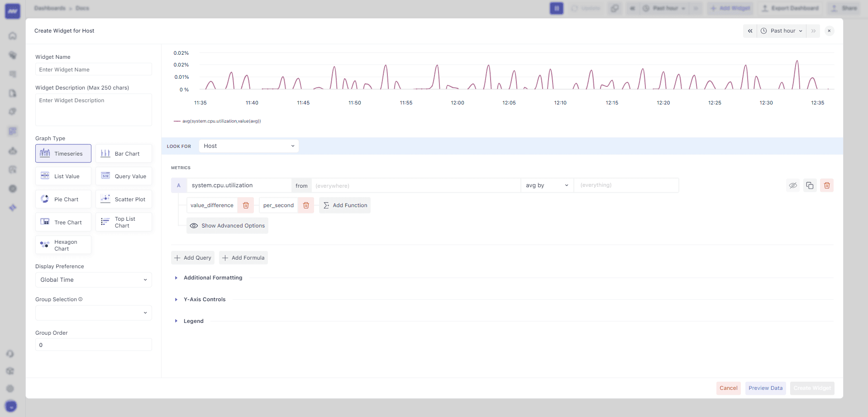Select Timeseries graph type

(x=63, y=154)
